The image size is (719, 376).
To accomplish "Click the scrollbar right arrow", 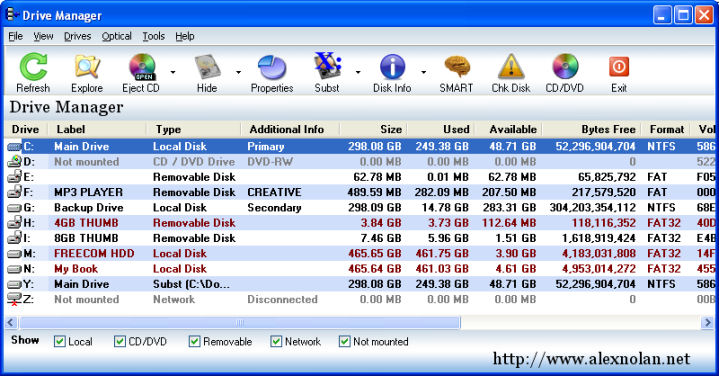I will [x=707, y=323].
